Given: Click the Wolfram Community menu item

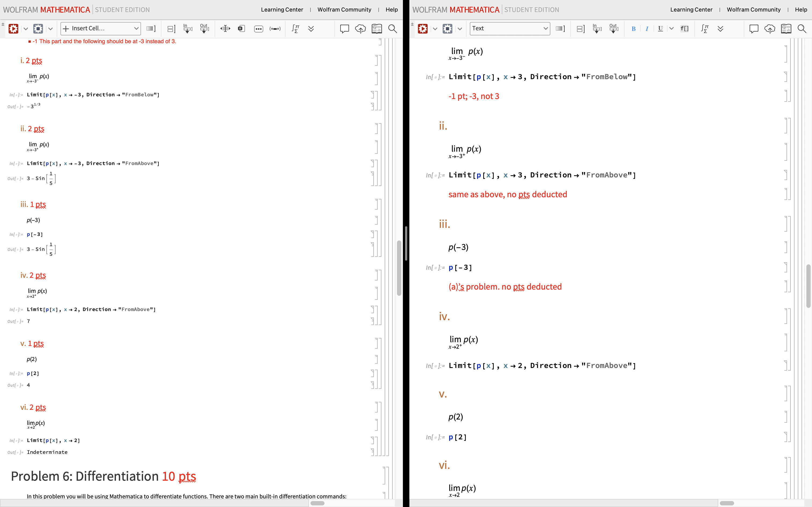Looking at the screenshot, I should [344, 9].
